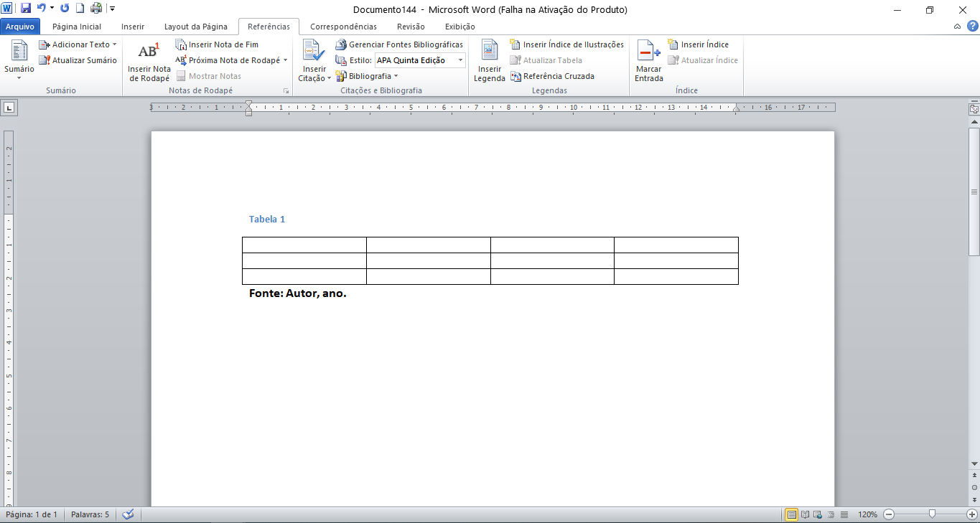Click Referência Cruzada

(552, 76)
